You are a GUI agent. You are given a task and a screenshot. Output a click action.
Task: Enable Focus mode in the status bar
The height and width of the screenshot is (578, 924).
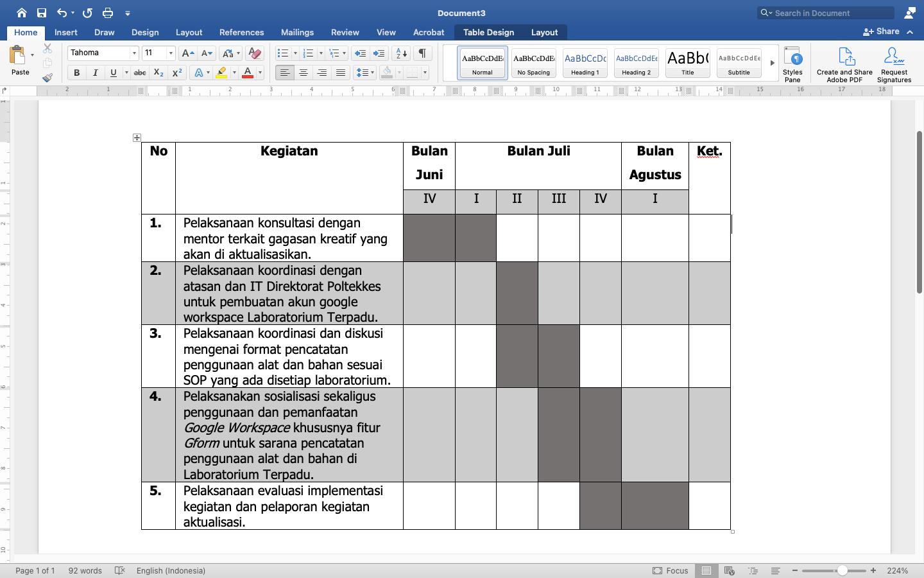671,570
